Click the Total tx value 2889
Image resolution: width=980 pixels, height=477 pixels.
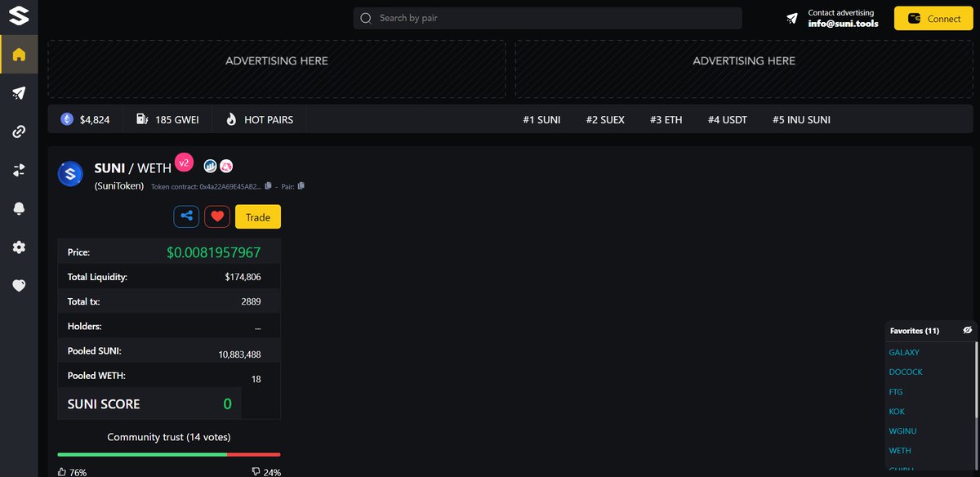click(x=251, y=301)
